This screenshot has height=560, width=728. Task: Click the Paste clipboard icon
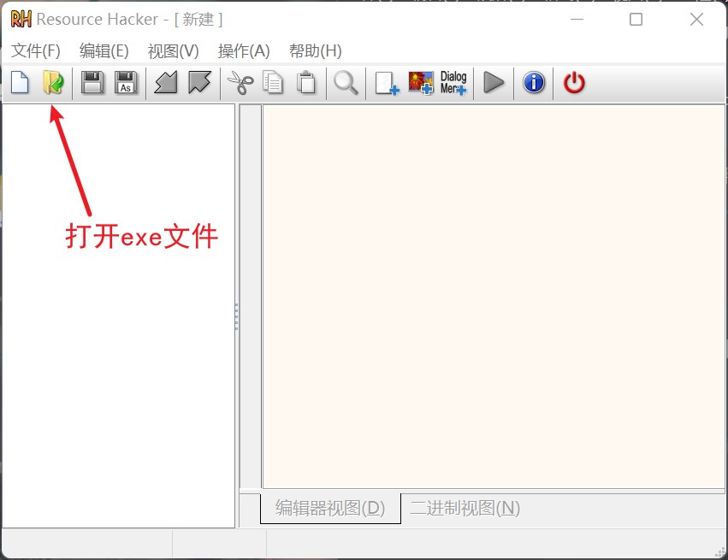click(x=306, y=83)
